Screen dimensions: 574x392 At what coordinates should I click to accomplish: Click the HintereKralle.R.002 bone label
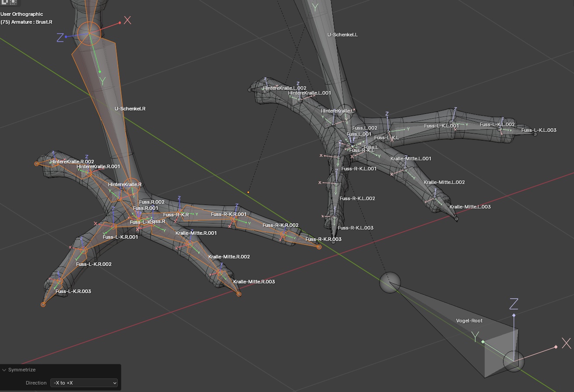coord(72,162)
